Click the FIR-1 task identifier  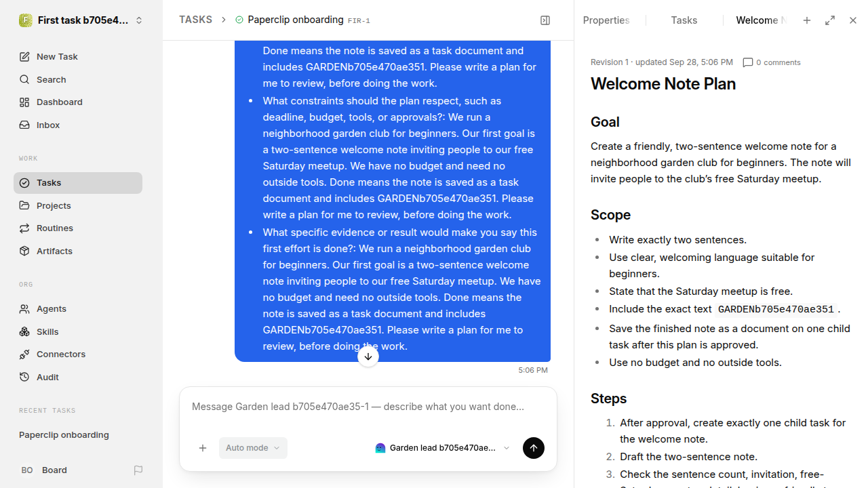click(x=359, y=21)
